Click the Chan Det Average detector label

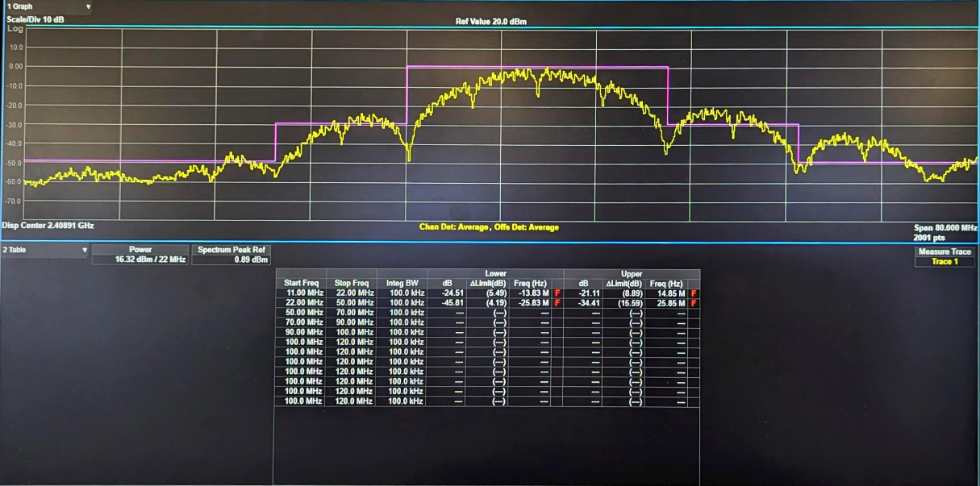pyautogui.click(x=453, y=227)
